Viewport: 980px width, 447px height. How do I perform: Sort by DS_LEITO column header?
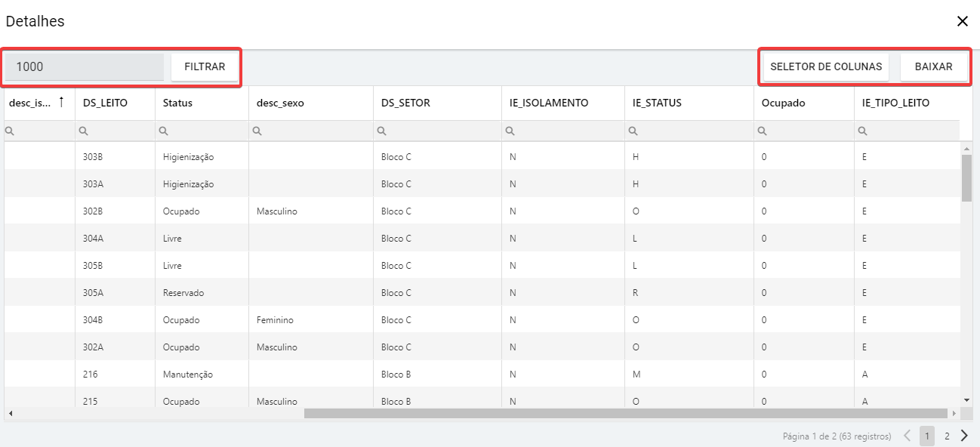point(115,103)
